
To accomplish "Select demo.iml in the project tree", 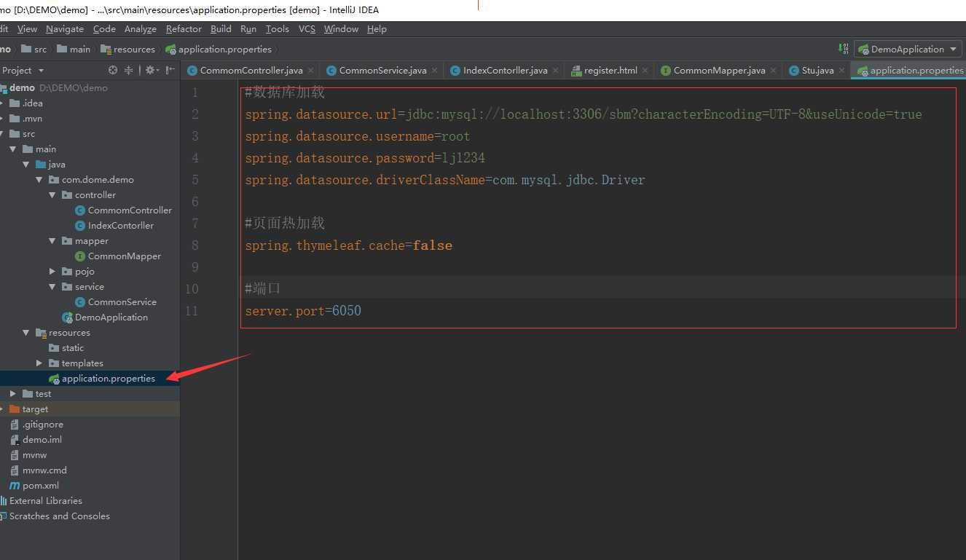I will coord(36,440).
